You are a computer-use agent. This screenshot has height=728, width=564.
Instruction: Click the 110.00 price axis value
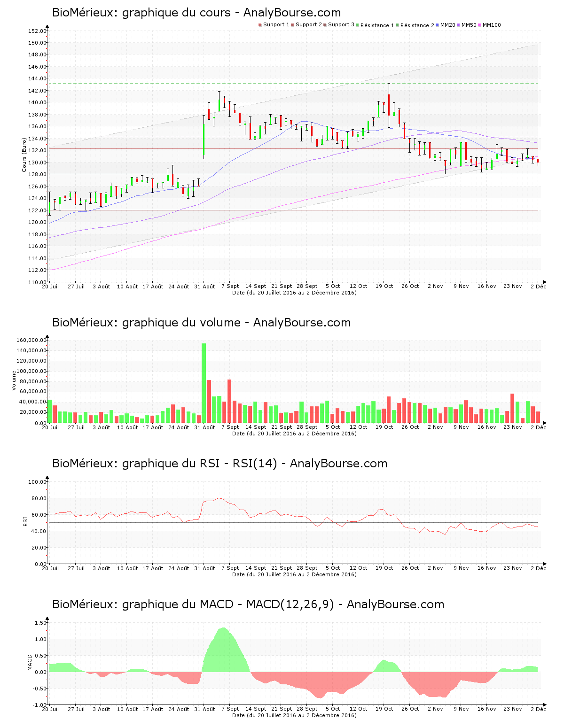pyautogui.click(x=37, y=282)
